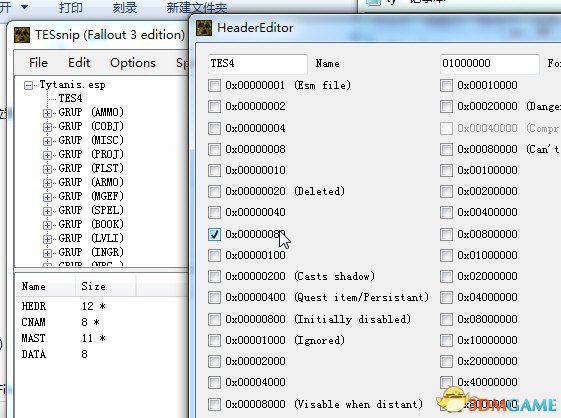Enable the 0x00000020 Deleted checkbox

(214, 191)
